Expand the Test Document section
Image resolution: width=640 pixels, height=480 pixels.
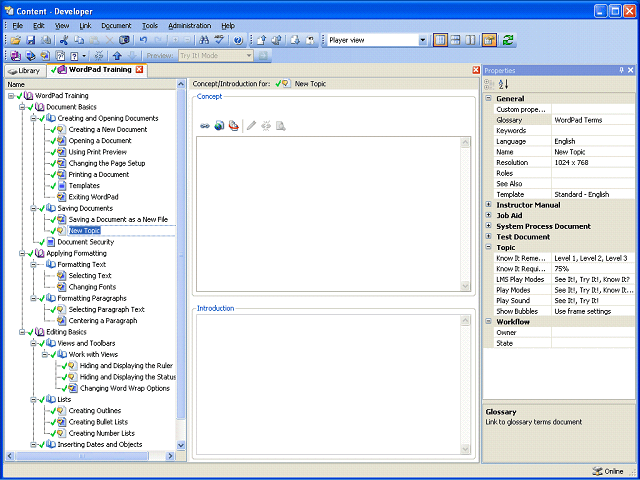pos(488,236)
